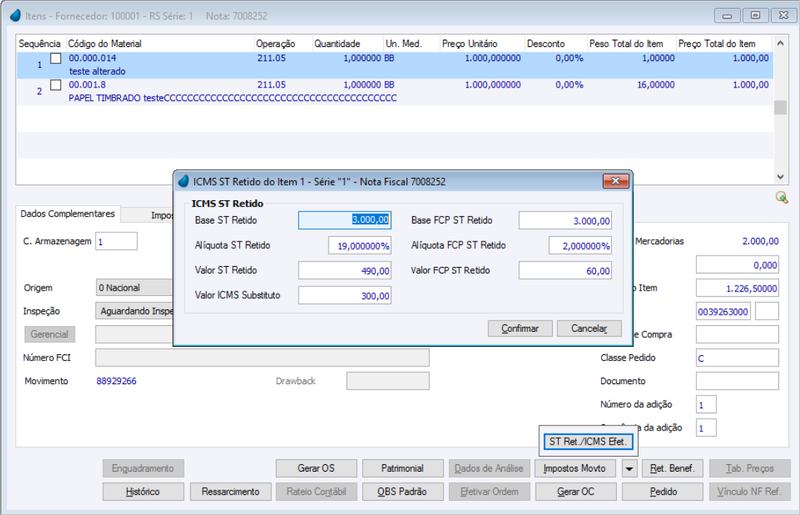Image resolution: width=800 pixels, height=515 pixels.
Task: Cancel the ICMS ST Retido dialog
Action: (589, 328)
